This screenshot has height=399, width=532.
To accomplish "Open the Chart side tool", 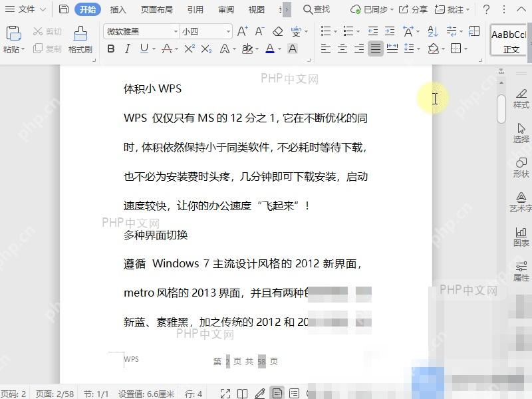I will [521, 237].
